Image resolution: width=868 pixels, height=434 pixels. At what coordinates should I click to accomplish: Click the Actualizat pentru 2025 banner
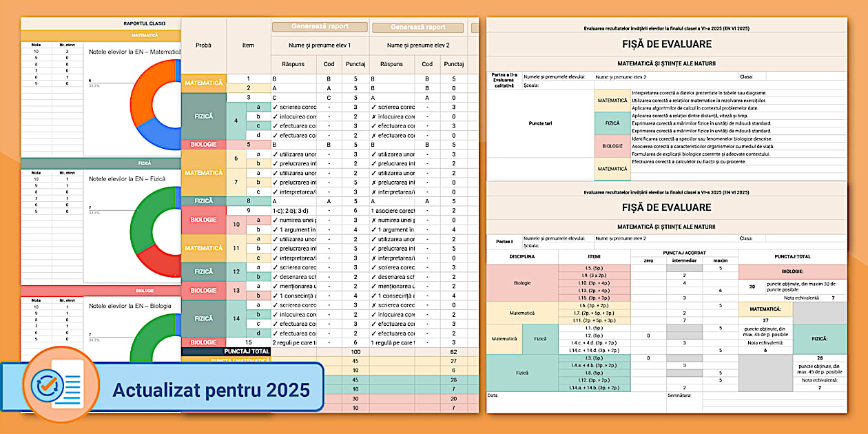(x=211, y=390)
